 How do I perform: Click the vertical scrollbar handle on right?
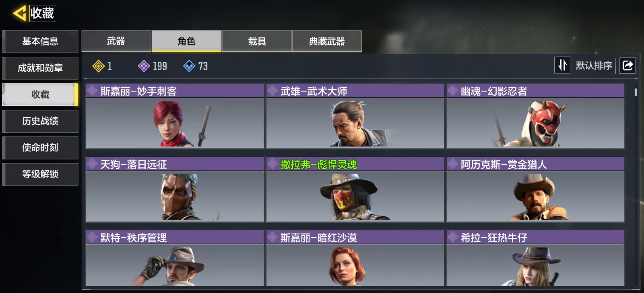pyautogui.click(x=636, y=92)
